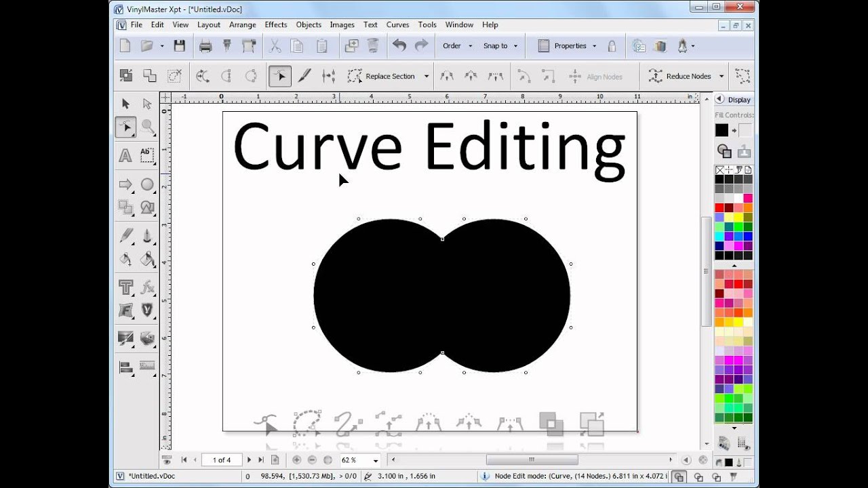Screen dimensions: 868x488
Task: Click the Replace Section button
Action: coord(382,76)
